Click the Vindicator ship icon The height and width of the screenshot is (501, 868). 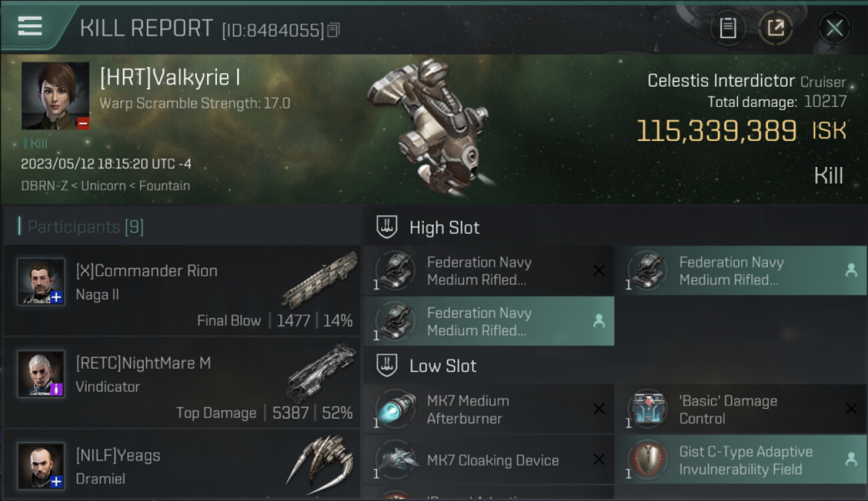pos(321,371)
